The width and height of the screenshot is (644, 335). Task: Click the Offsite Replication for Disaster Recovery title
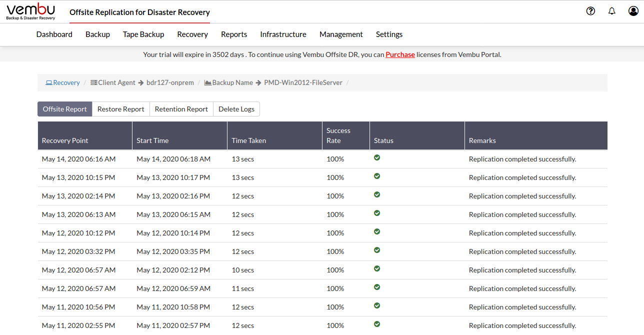[x=139, y=12]
